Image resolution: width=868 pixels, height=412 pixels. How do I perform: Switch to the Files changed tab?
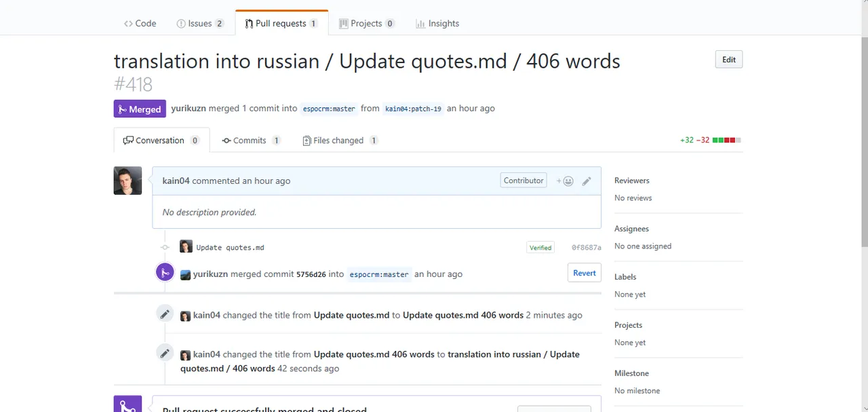[340, 141]
